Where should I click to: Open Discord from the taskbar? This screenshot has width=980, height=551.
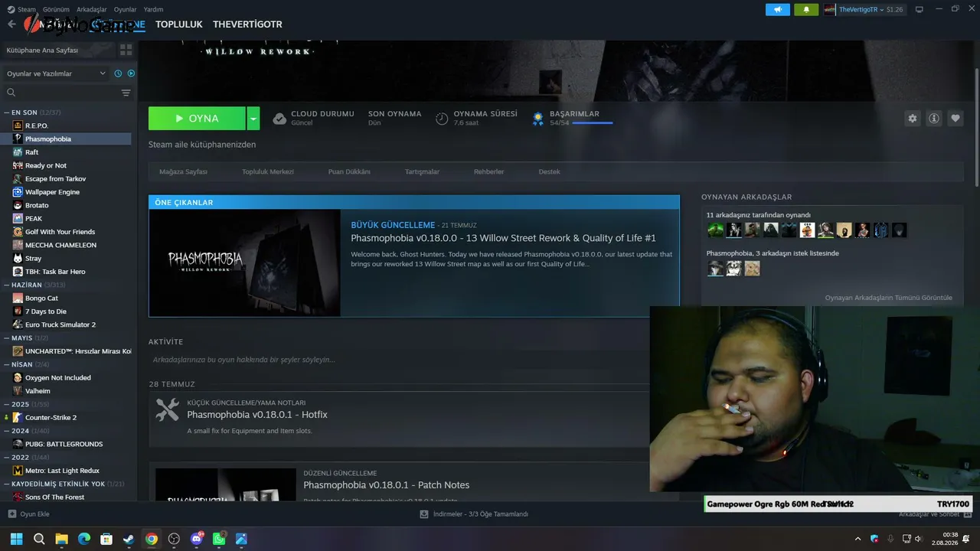[x=197, y=539]
